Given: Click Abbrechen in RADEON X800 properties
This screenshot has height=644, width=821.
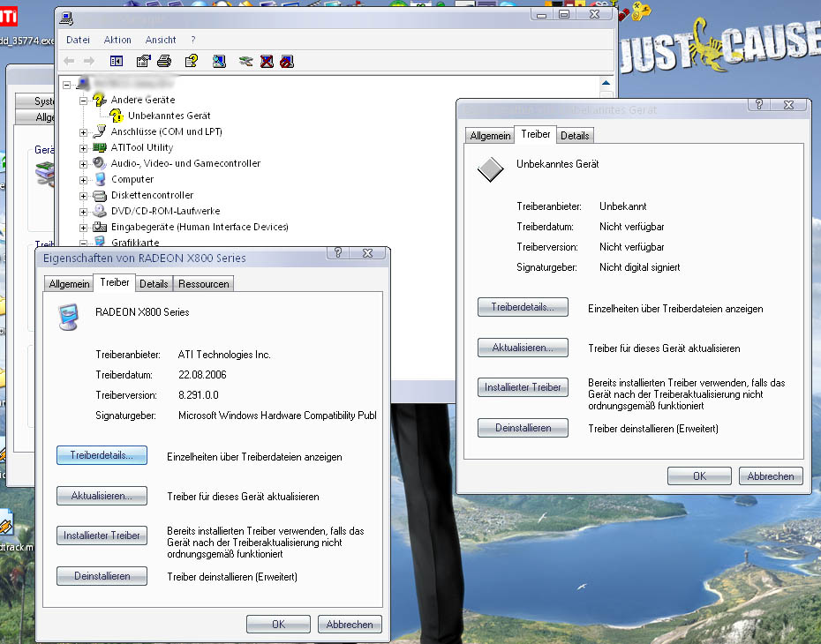Looking at the screenshot, I should tap(350, 624).
